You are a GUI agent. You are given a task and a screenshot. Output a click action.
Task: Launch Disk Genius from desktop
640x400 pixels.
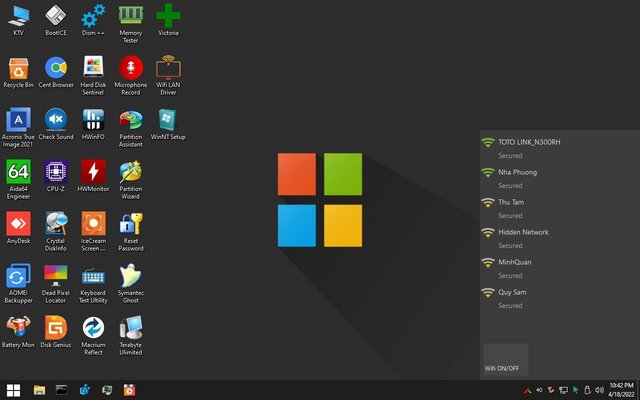[x=56, y=332]
